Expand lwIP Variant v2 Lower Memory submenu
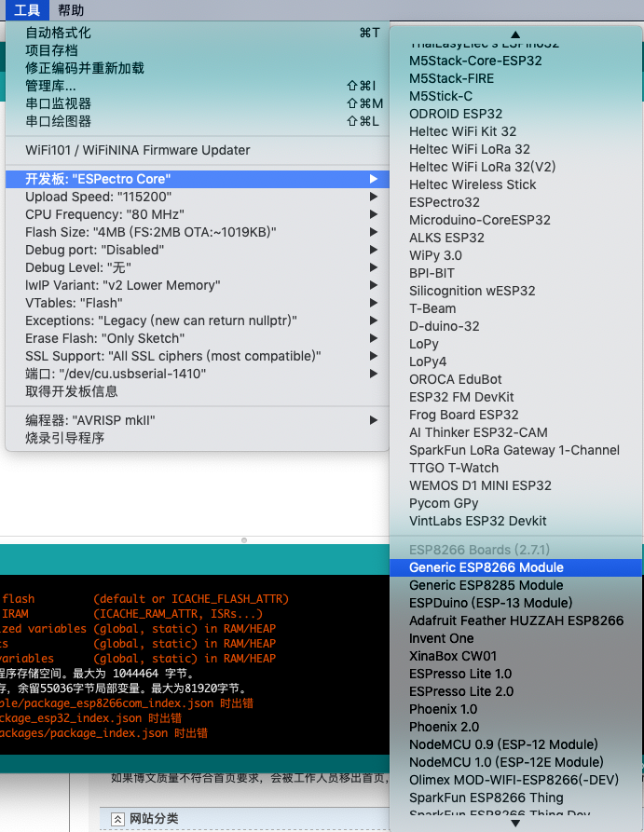Screen dimensions: 644x832 coord(197,285)
